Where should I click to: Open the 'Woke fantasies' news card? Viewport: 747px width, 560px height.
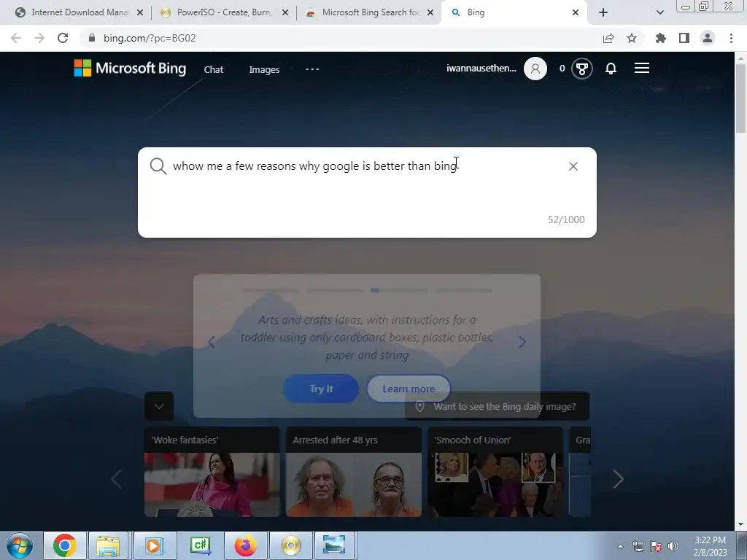212,472
